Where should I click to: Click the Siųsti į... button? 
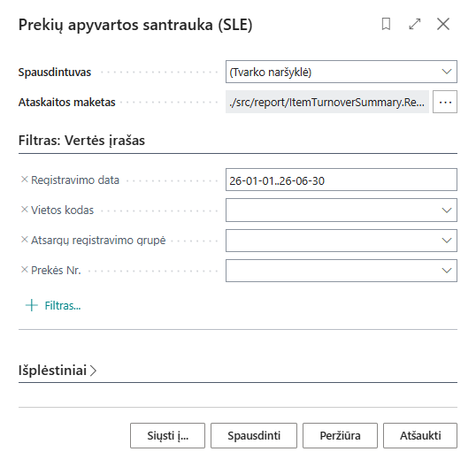(x=167, y=436)
